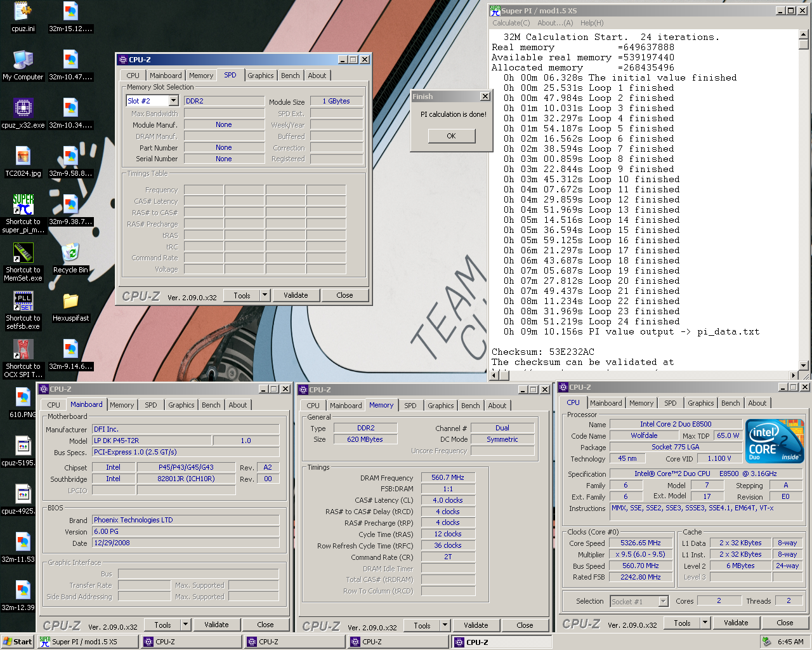Expand Tools dropdown arrow in Memory CPU-Z window

(445, 625)
